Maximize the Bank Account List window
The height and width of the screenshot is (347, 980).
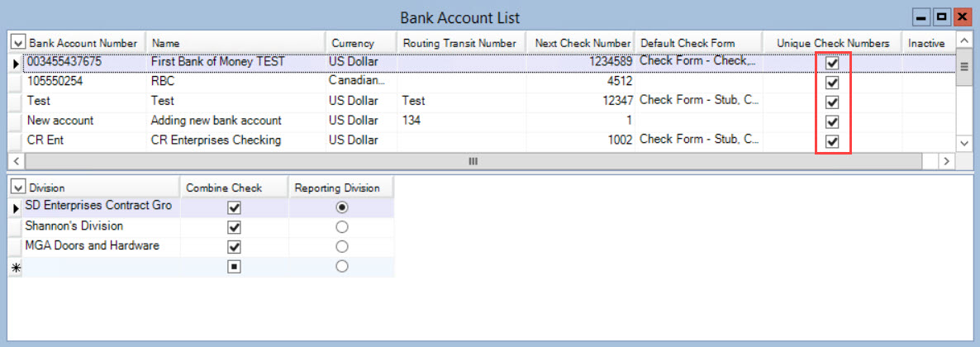(942, 17)
